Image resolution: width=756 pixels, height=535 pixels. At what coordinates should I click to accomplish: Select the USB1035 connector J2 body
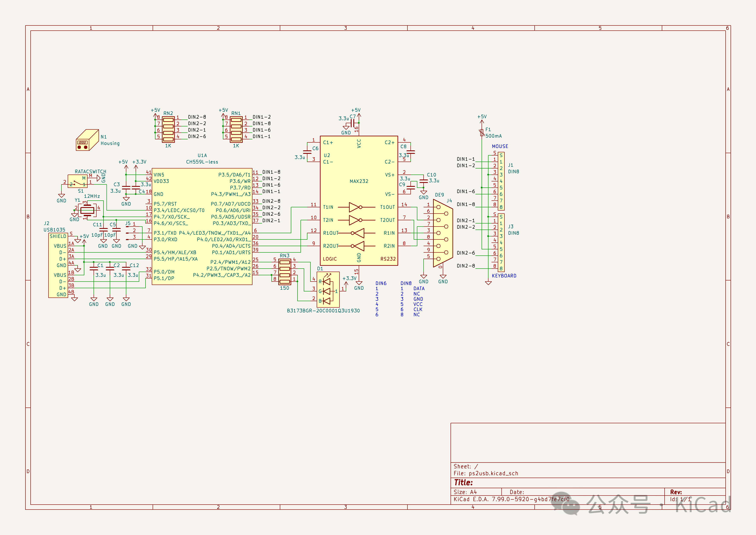point(58,266)
